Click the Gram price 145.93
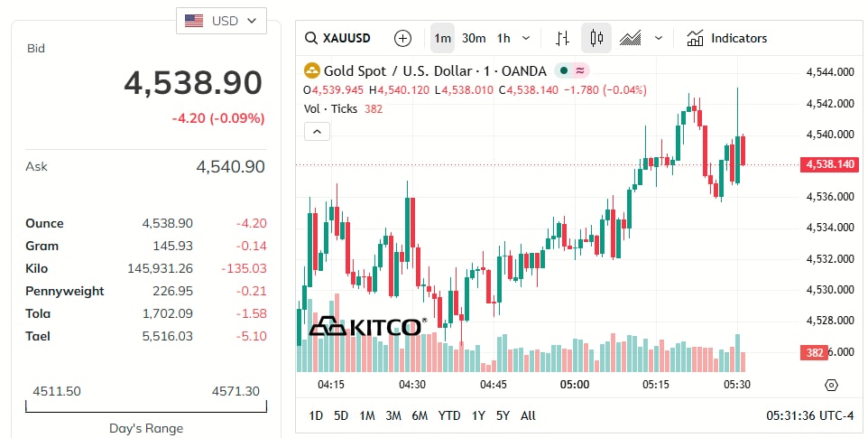This screenshot has height=438, width=868. click(172, 246)
